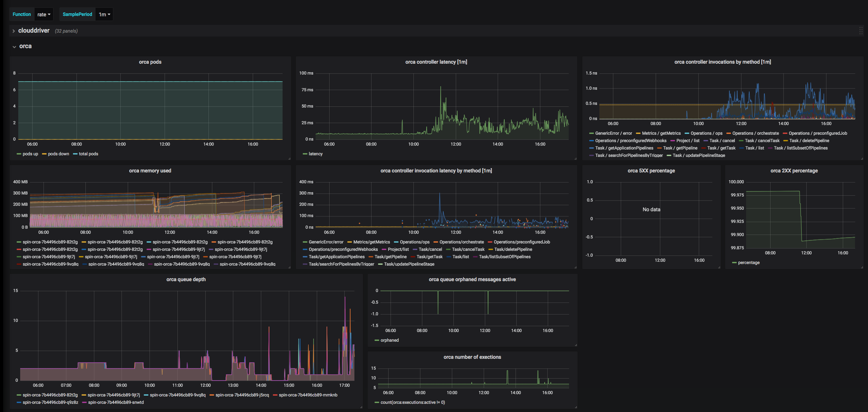Open orca controller invocations by method panel menu

click(722, 62)
